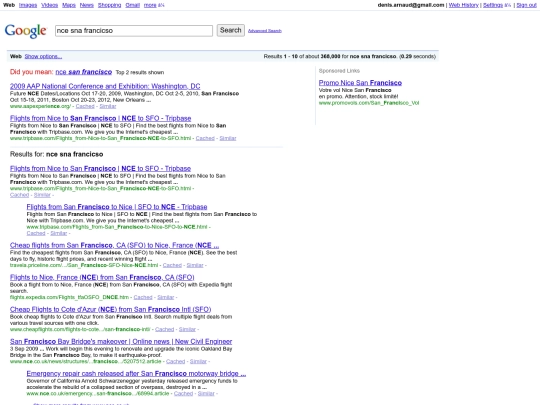Open Cached link for Emergency repair cash result

pos(184,393)
